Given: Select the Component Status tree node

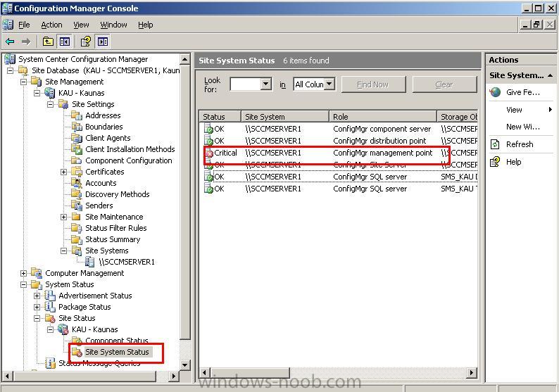Looking at the screenshot, I should [117, 341].
